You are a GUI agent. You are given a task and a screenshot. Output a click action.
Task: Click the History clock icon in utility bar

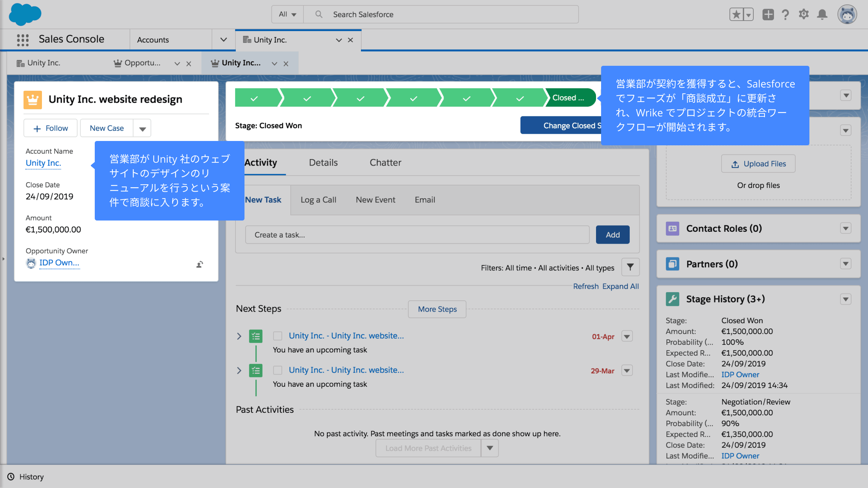(11, 476)
